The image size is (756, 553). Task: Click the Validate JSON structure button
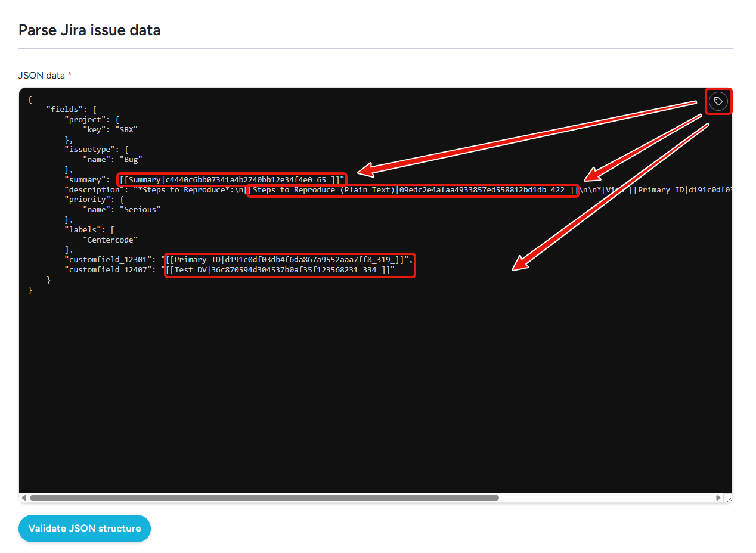pyautogui.click(x=85, y=529)
